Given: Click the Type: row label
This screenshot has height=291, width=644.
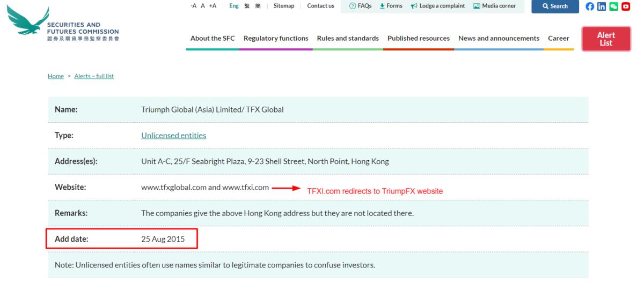Looking at the screenshot, I should 64,136.
